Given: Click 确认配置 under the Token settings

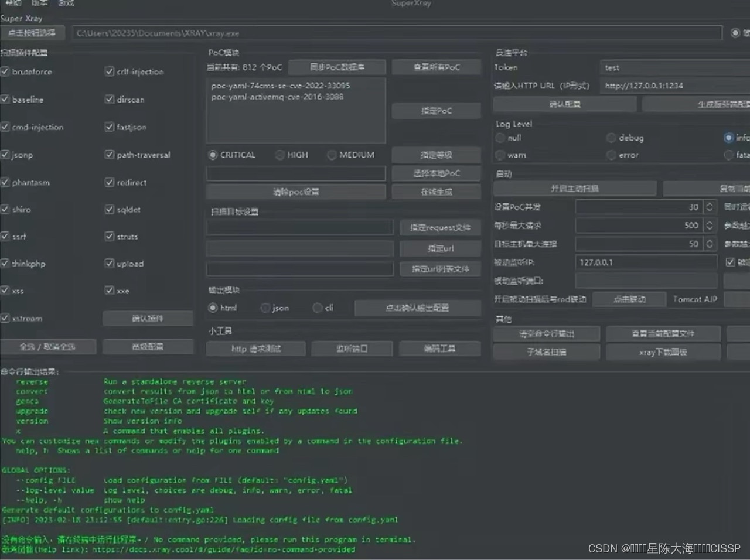Looking at the screenshot, I should (565, 104).
